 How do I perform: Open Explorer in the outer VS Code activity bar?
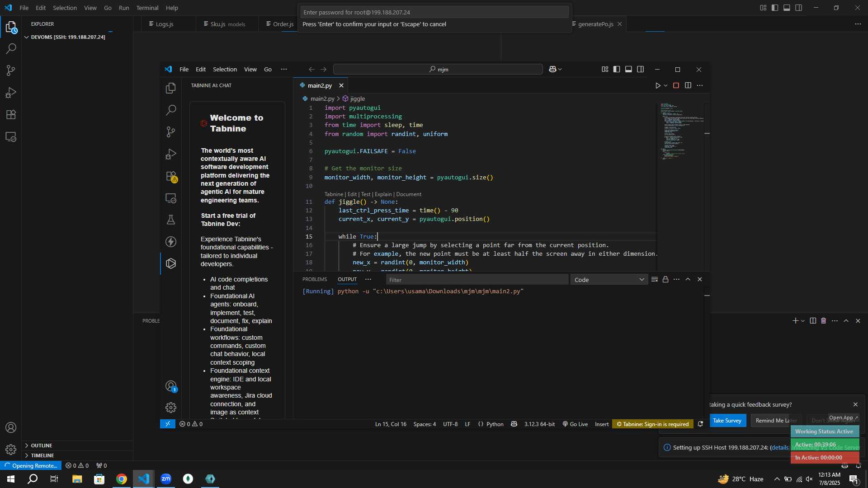pos(11,28)
